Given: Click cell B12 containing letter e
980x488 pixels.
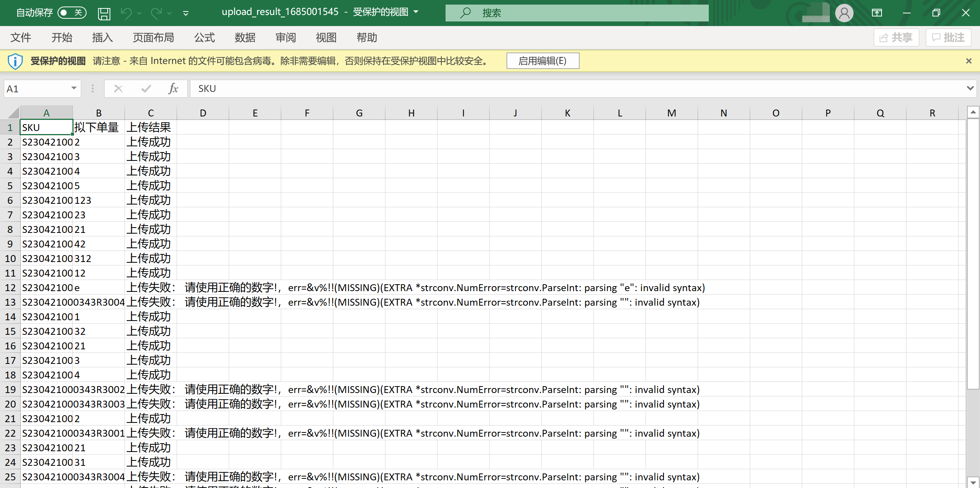Looking at the screenshot, I should (98, 288).
